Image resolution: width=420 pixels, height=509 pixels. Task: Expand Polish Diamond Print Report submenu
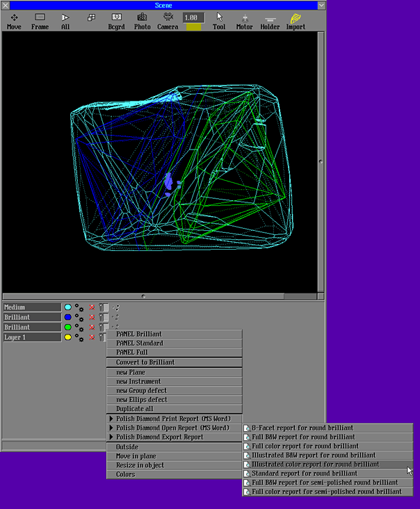[174, 419]
